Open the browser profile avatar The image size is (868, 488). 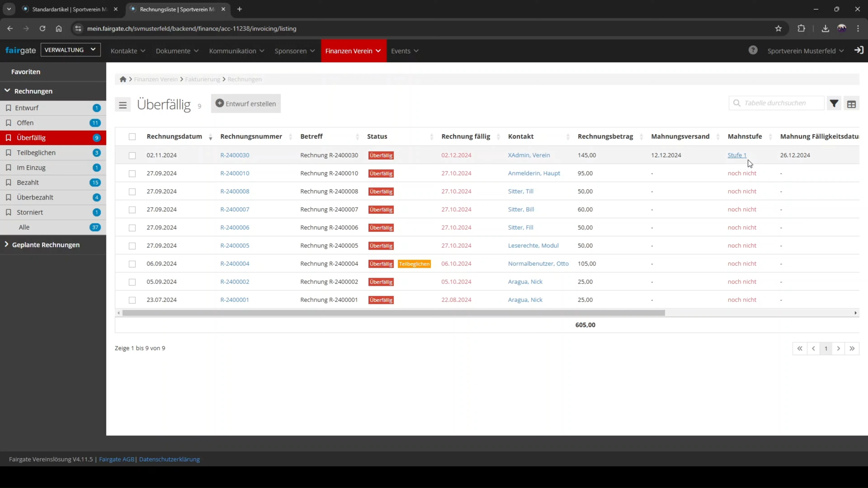point(842,28)
